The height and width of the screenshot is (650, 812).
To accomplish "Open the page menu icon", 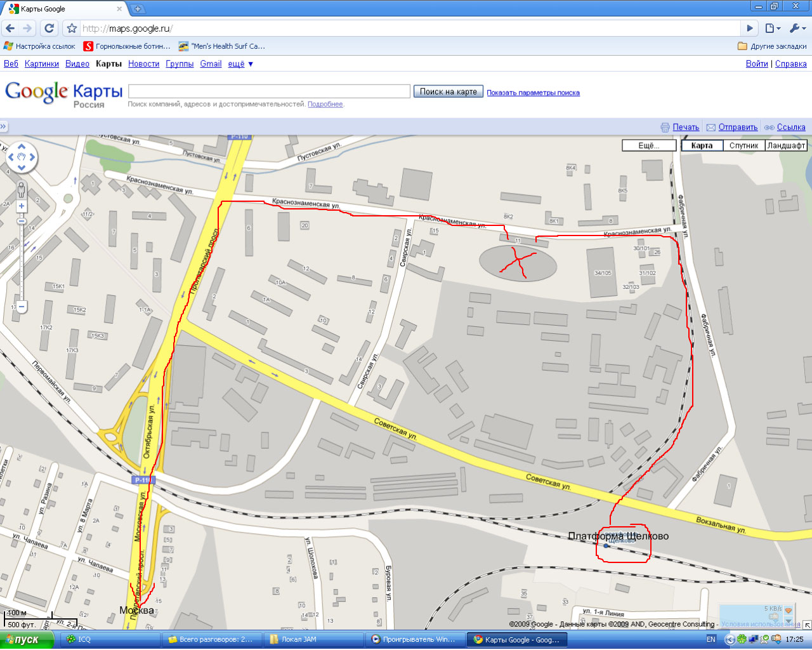I will [773, 29].
